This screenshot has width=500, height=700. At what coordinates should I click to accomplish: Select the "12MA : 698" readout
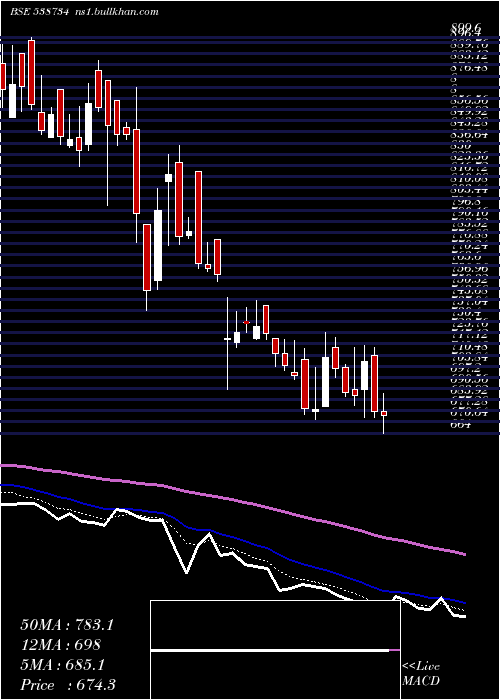coord(61,645)
